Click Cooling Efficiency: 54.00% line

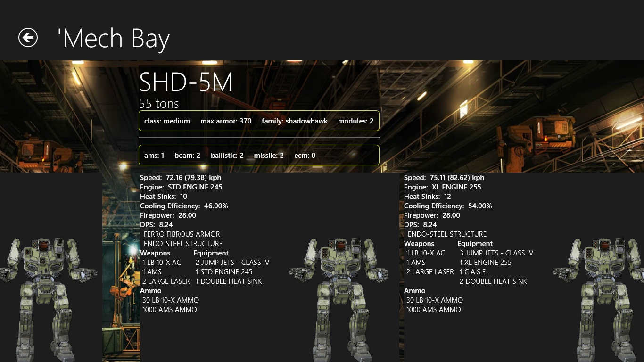click(448, 206)
